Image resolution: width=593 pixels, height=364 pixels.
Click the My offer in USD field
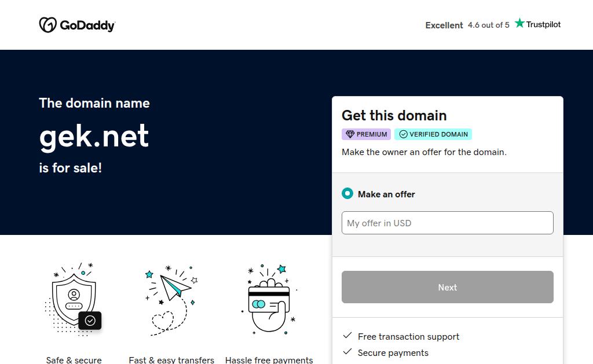(x=448, y=223)
